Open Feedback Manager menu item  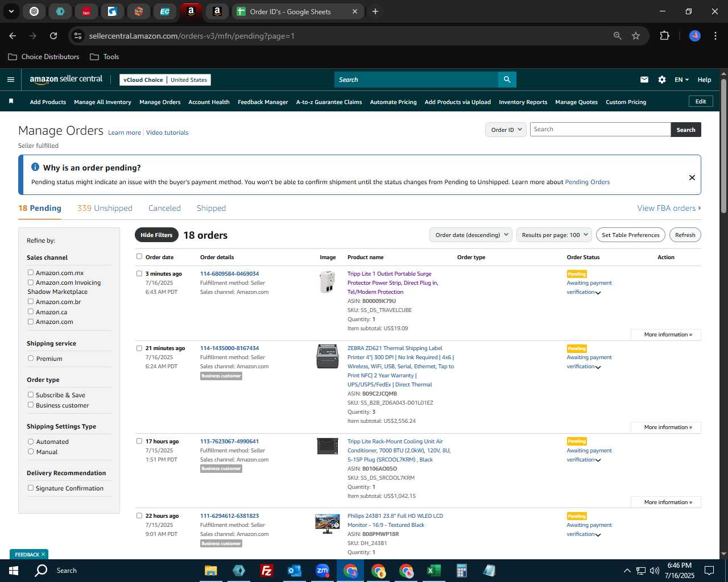[263, 102]
